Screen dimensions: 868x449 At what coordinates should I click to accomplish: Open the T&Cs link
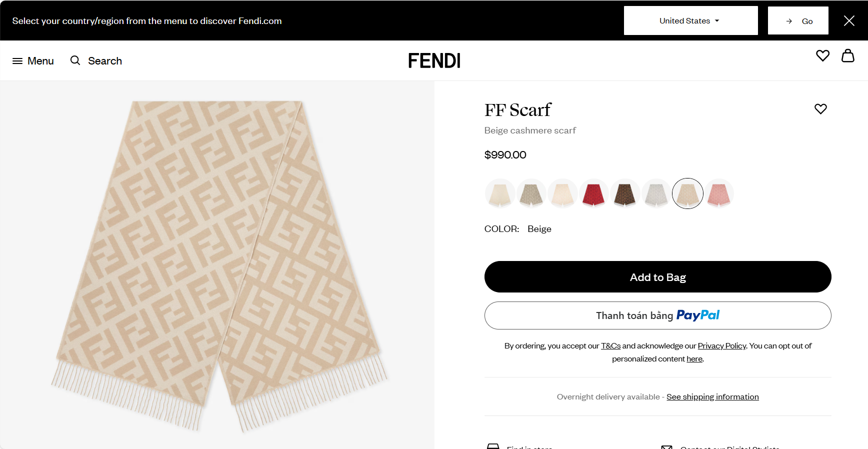click(610, 346)
